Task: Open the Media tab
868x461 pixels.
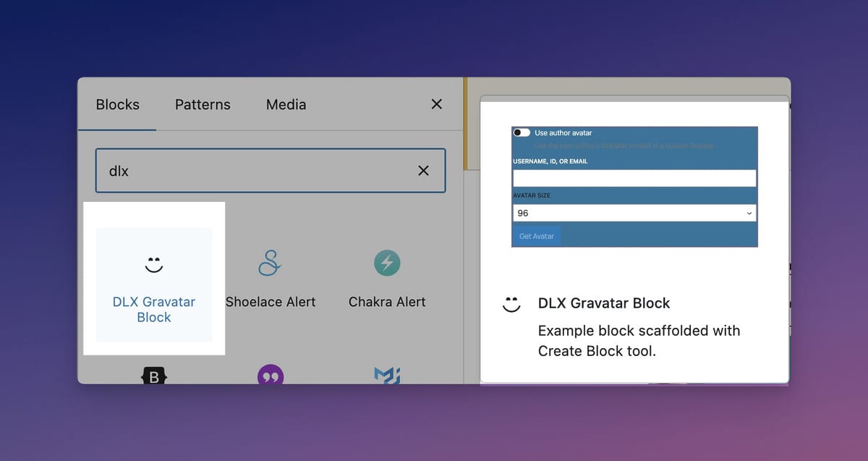Action: click(x=286, y=104)
